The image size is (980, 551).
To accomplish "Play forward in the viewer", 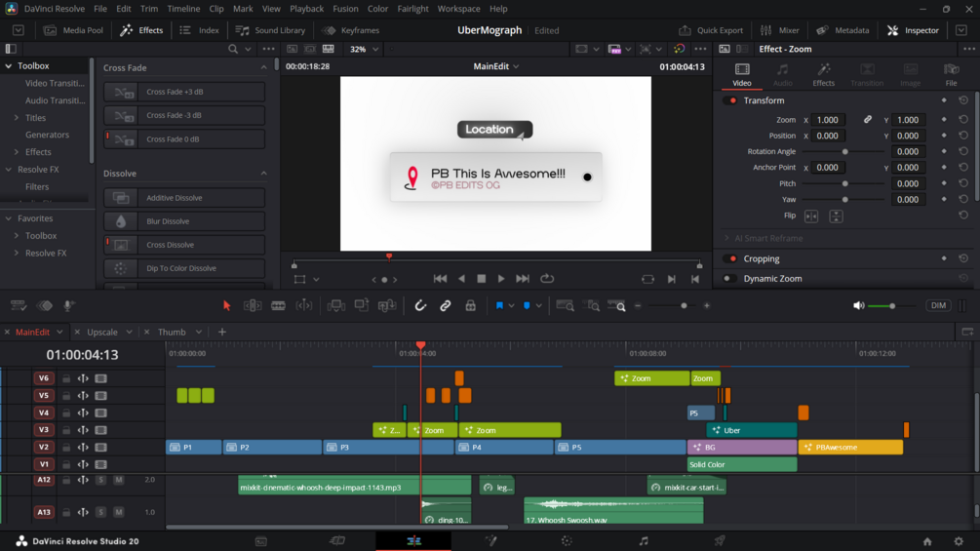I will pyautogui.click(x=500, y=279).
